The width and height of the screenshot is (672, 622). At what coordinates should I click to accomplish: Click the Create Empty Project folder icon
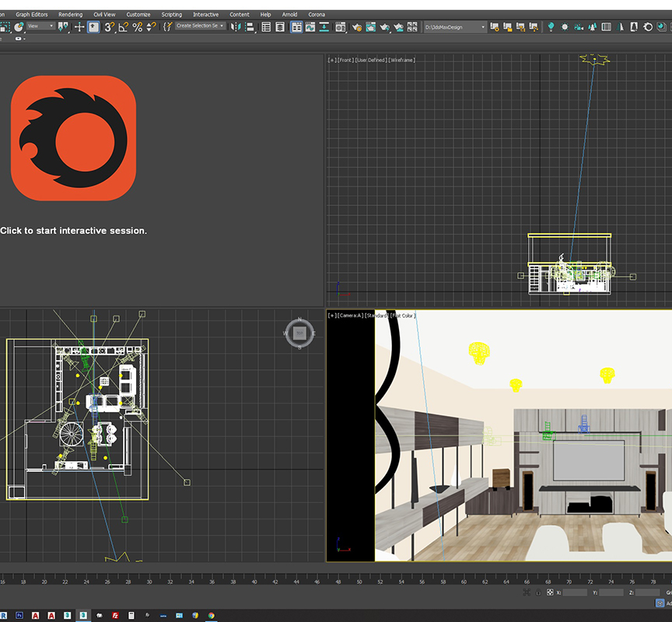(508, 27)
